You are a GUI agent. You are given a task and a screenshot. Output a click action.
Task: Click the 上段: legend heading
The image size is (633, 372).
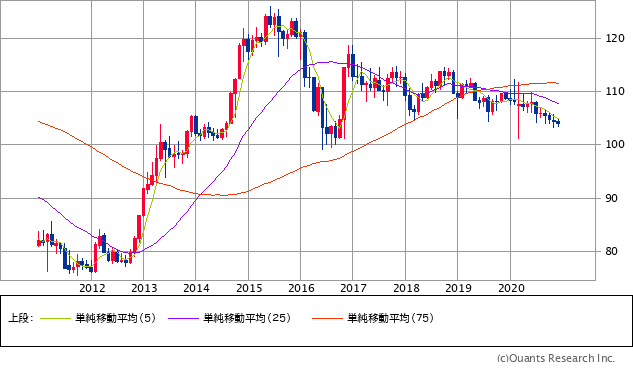tap(21, 318)
